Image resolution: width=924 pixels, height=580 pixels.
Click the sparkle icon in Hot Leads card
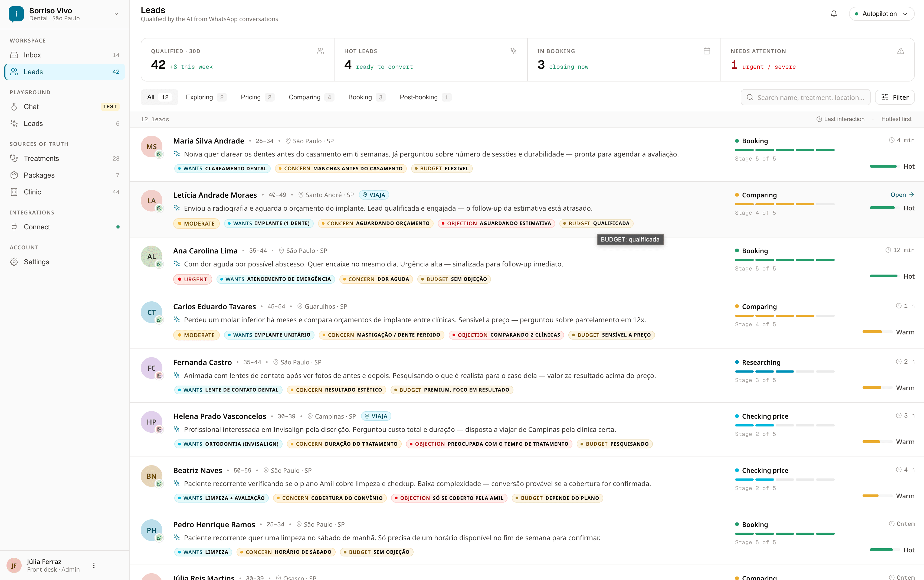coord(514,51)
